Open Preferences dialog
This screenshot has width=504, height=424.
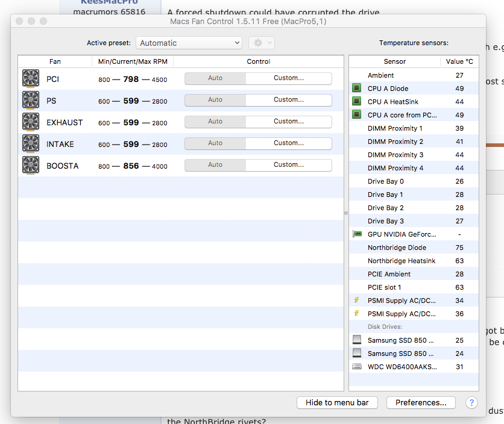[x=421, y=402]
